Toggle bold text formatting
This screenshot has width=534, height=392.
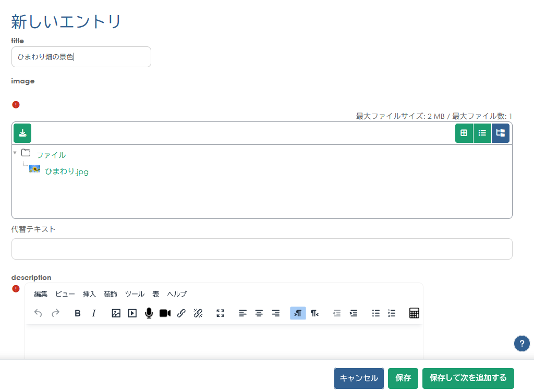coord(78,313)
